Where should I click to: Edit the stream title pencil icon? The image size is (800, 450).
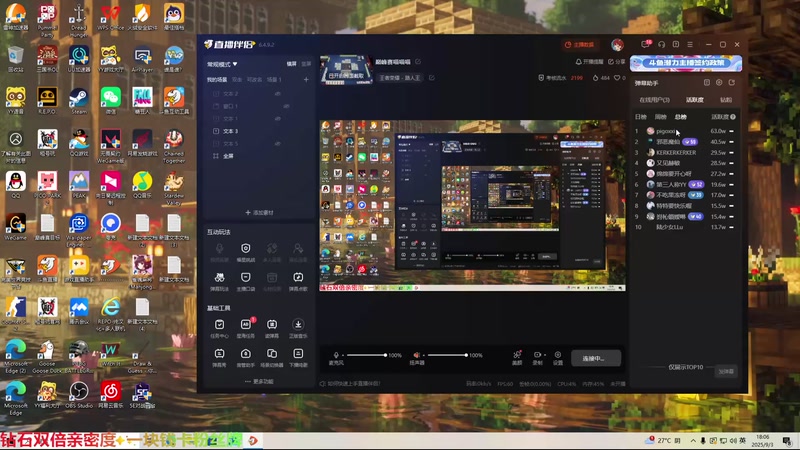click(x=418, y=62)
